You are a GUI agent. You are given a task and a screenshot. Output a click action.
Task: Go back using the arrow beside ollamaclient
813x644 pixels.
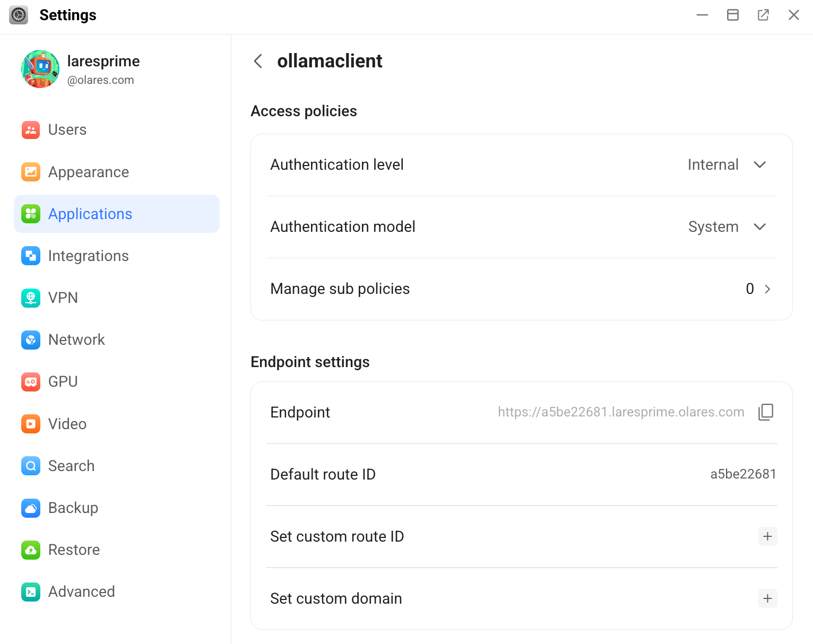click(x=258, y=61)
